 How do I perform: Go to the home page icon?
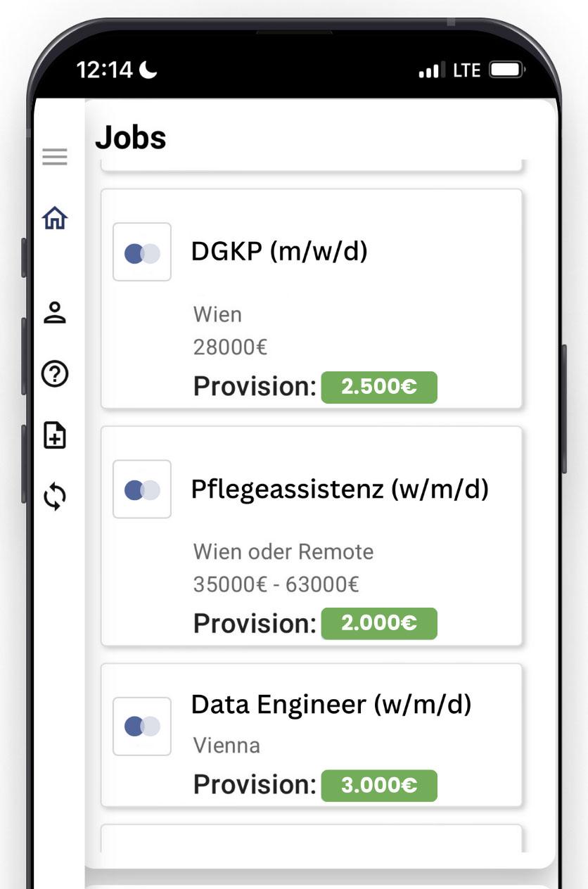tap(55, 219)
